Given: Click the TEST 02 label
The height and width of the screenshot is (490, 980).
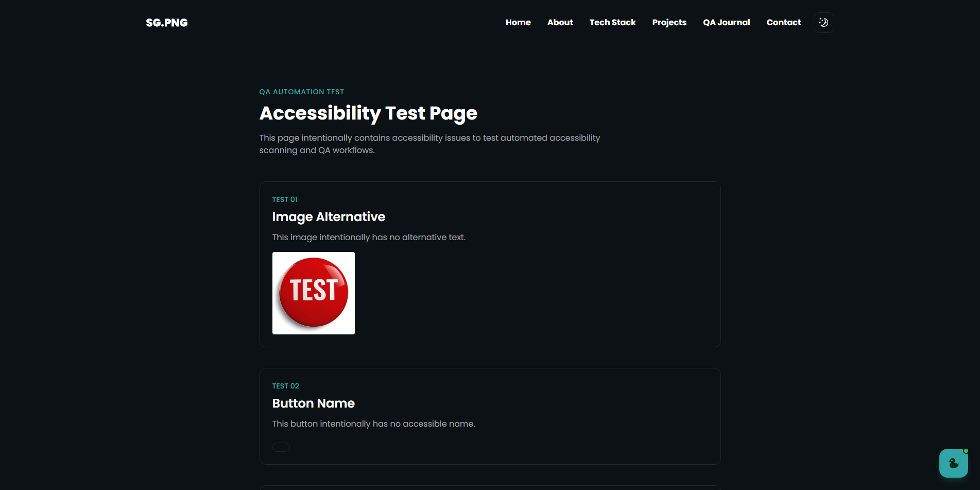Looking at the screenshot, I should coord(286,386).
